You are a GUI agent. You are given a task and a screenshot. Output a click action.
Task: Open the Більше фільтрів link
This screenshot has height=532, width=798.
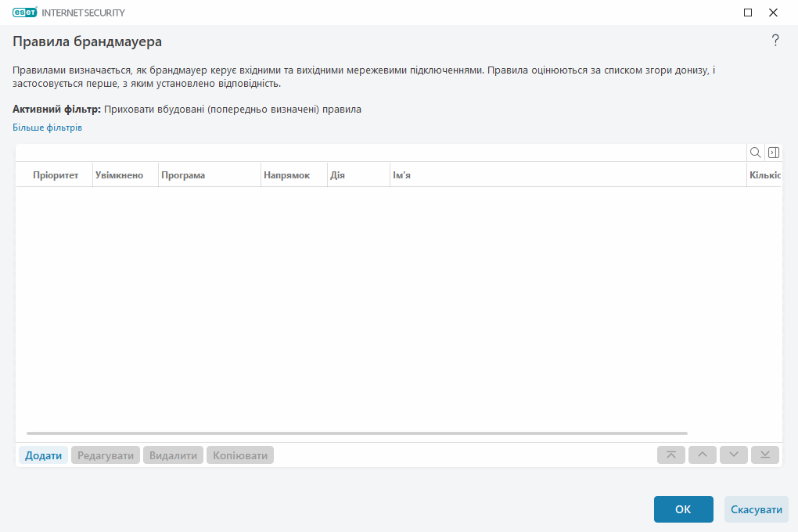[x=47, y=128]
